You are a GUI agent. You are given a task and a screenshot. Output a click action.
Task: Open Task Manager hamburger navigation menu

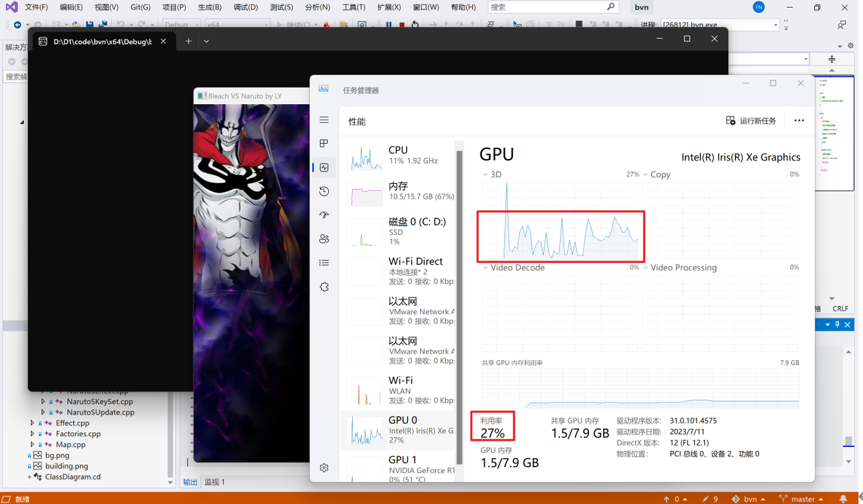(x=324, y=120)
